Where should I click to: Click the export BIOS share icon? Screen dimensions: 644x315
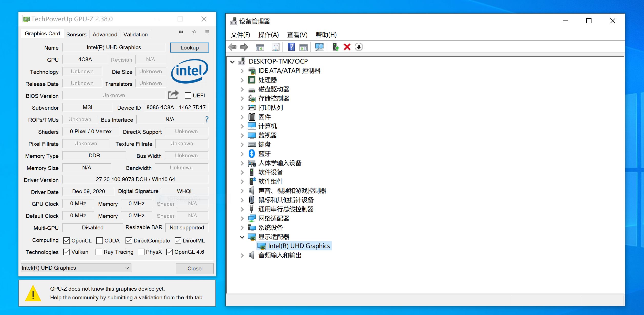point(173,95)
